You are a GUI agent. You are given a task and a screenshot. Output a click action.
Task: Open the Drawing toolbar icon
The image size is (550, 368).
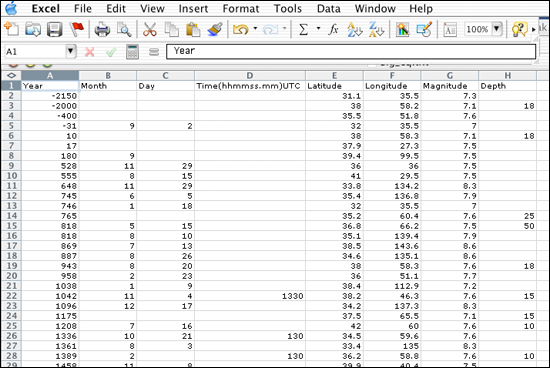pyautogui.click(x=424, y=29)
